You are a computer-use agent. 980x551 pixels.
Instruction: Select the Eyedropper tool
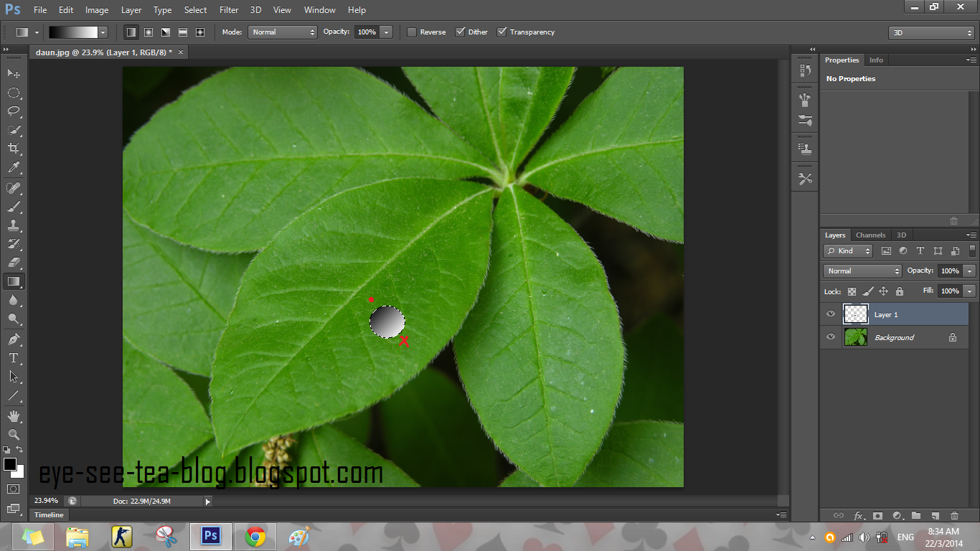tap(14, 168)
